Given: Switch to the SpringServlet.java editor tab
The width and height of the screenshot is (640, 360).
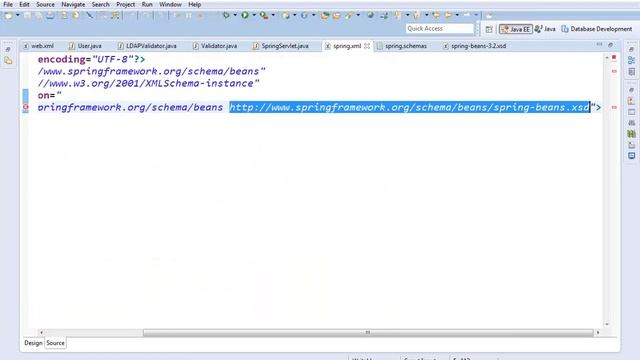Looking at the screenshot, I should pos(281,46).
